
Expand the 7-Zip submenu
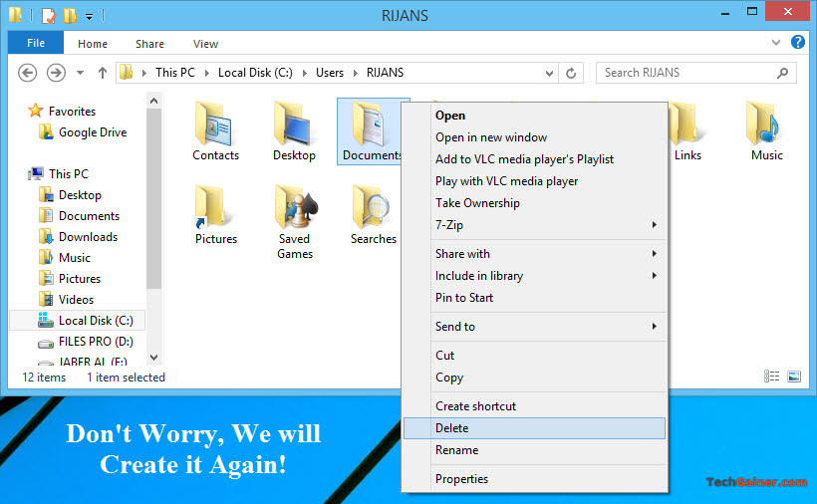click(x=654, y=225)
